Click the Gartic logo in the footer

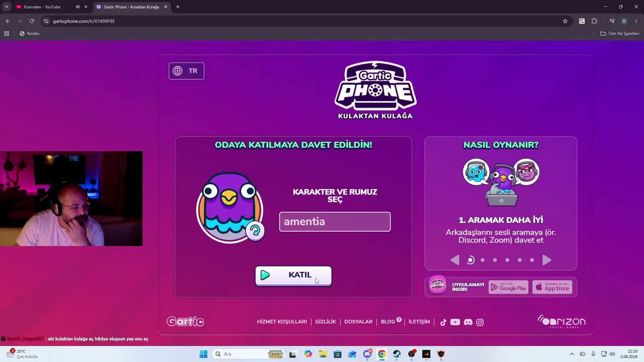[185, 322]
